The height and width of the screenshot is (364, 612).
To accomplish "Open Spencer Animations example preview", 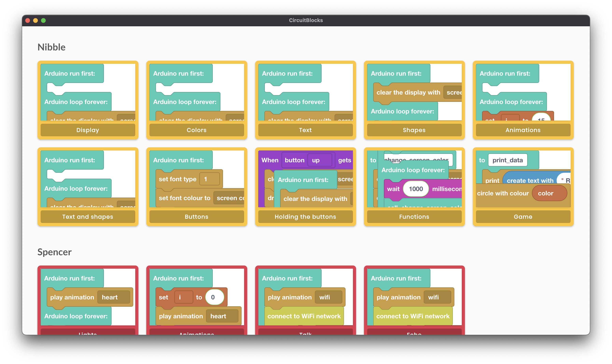I will click(x=196, y=297).
